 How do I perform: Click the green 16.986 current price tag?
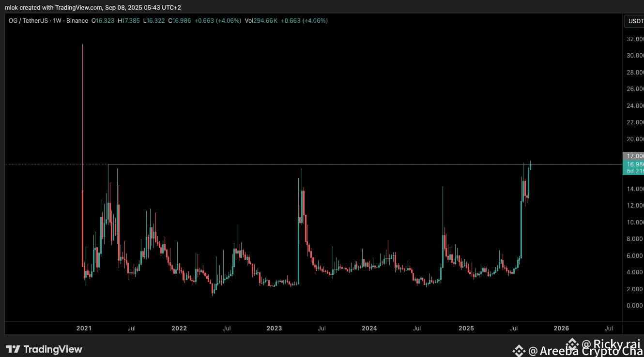[x=633, y=164]
